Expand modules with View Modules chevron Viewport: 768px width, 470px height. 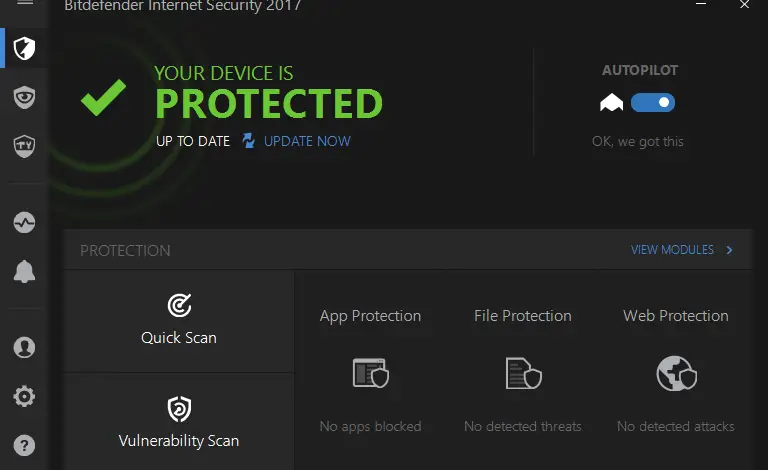tap(730, 250)
